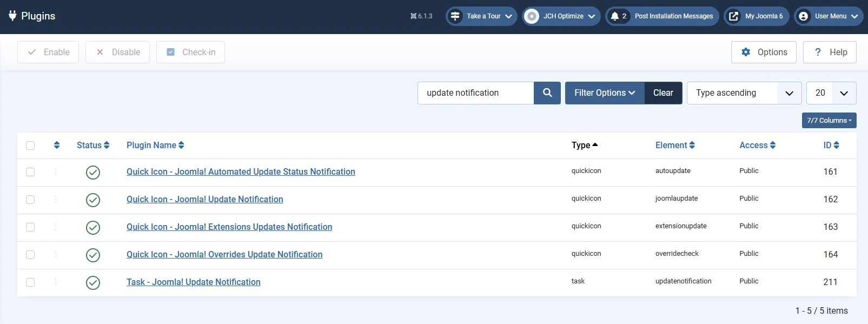This screenshot has width=868, height=324.
Task: Sort by Type column header
Action: pyautogui.click(x=585, y=145)
